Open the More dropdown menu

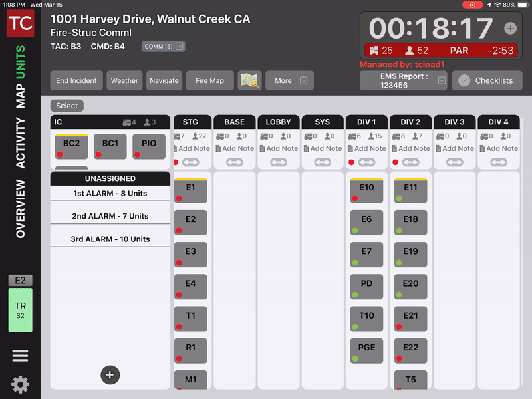[289, 80]
